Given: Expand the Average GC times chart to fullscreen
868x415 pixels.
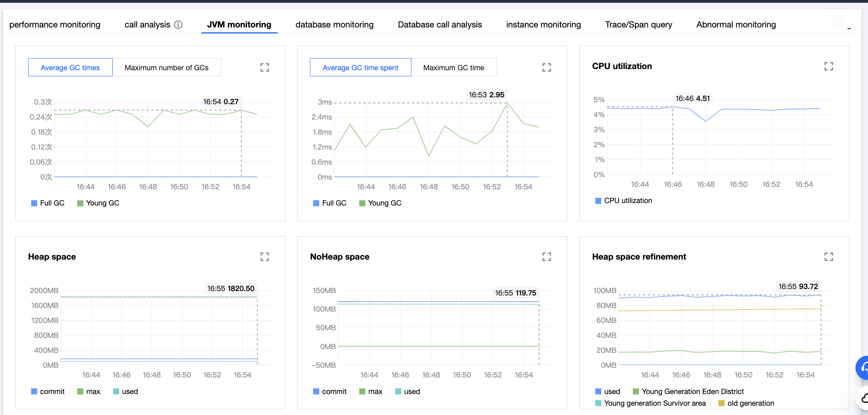Looking at the screenshot, I should coord(265,67).
